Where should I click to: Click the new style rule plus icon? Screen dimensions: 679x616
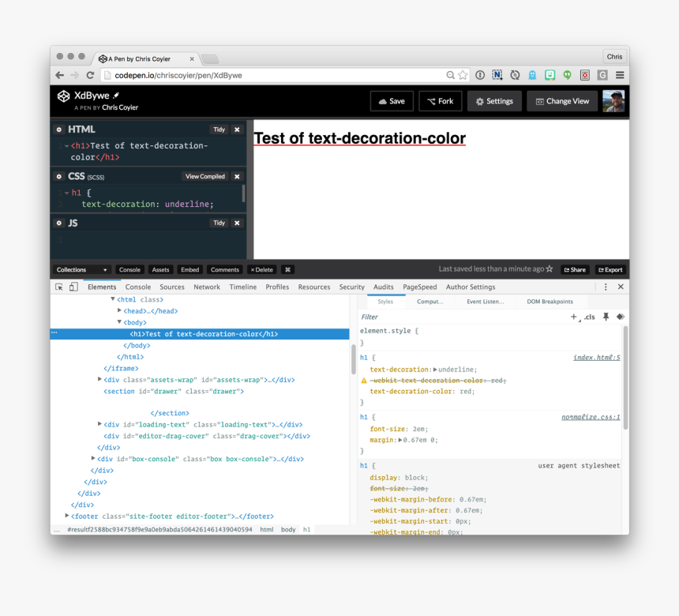click(x=574, y=317)
